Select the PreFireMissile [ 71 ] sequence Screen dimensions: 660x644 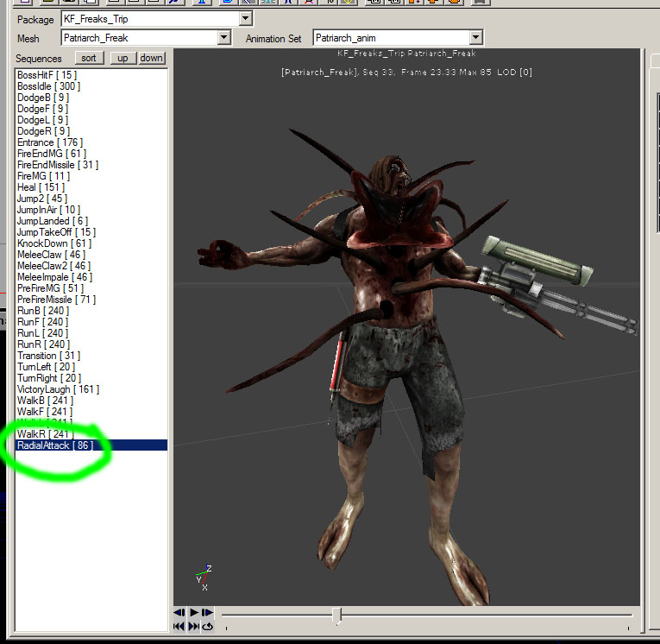tap(91, 300)
